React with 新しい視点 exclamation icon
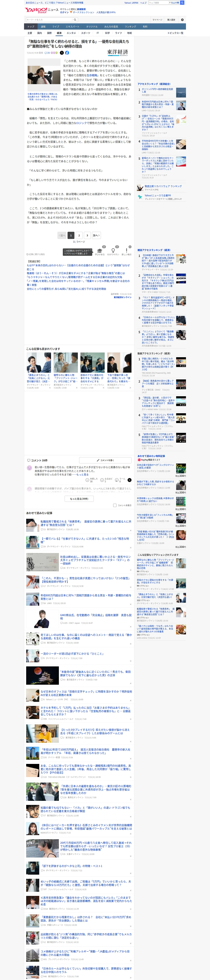Viewport: 210px width, 980px height. pyautogui.click(x=127, y=251)
